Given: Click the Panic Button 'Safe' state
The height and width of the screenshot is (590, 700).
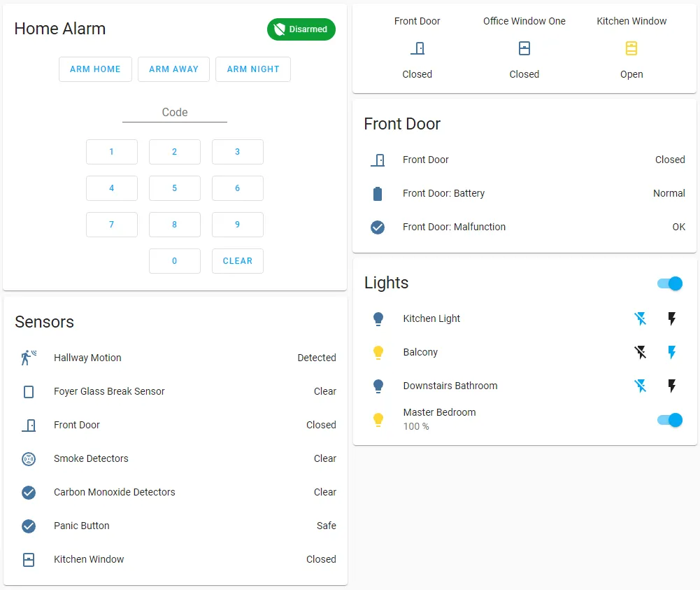Looking at the screenshot, I should coord(327,526).
